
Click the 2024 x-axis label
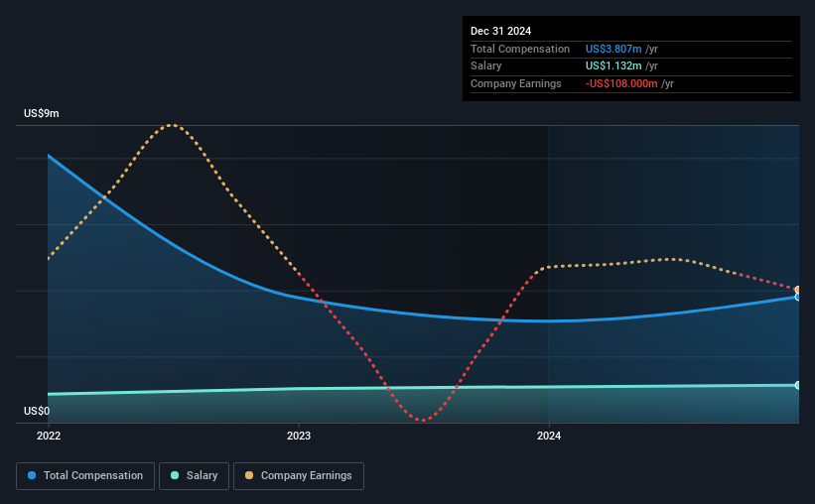click(549, 436)
